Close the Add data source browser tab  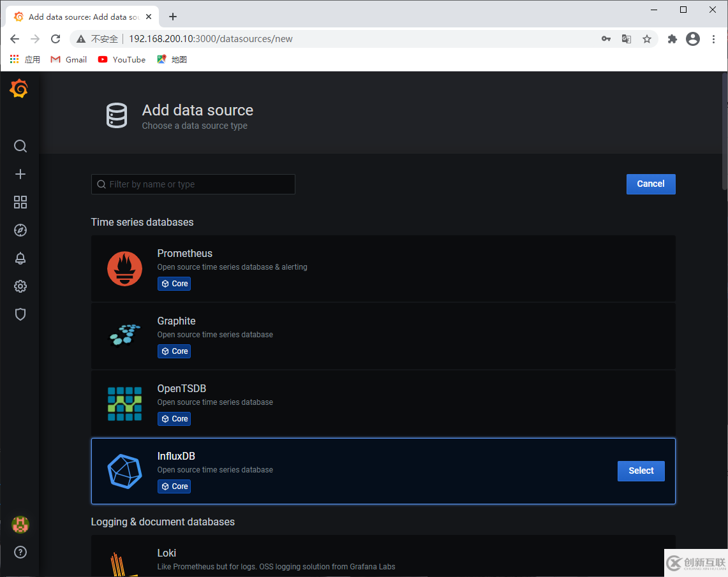[149, 17]
